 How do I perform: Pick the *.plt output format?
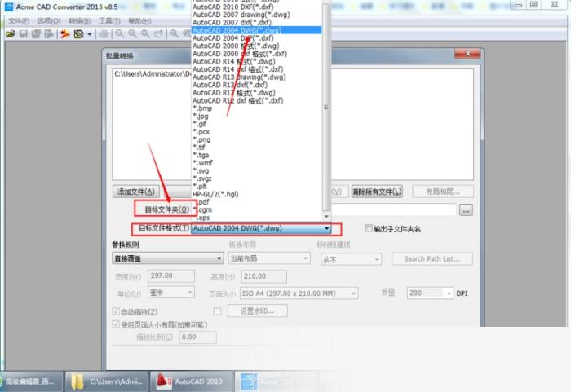tap(256, 187)
